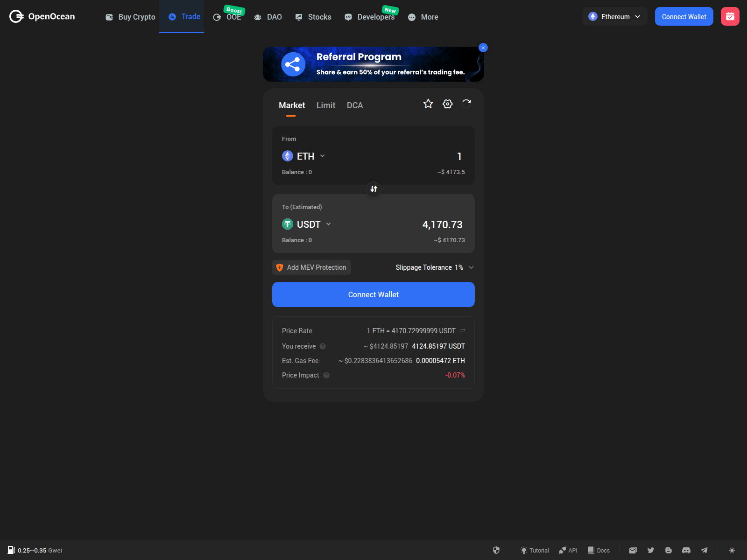Screen dimensions: 747x560
Task: Close the Referral Program banner
Action: [483, 48]
